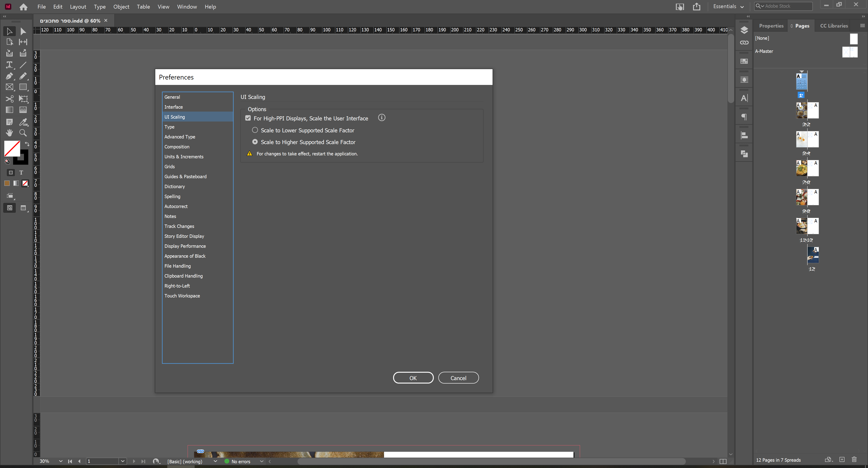This screenshot has height=468, width=868.
Task: Select Advanced Type in preferences list
Action: pyautogui.click(x=180, y=137)
